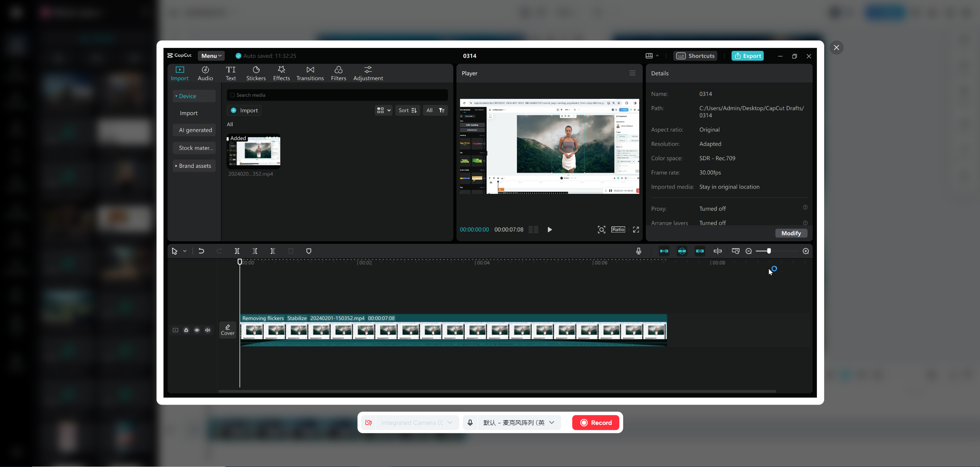Click the Modify button in Details panel
This screenshot has height=467, width=980.
click(x=791, y=233)
